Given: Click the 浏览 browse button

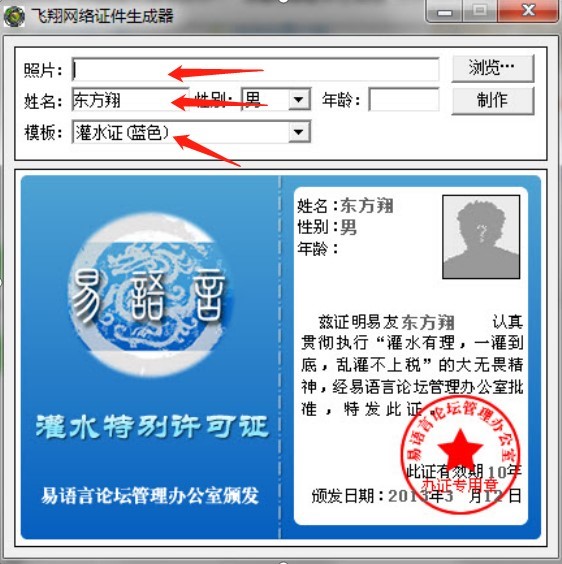Looking at the screenshot, I should coord(493,68).
